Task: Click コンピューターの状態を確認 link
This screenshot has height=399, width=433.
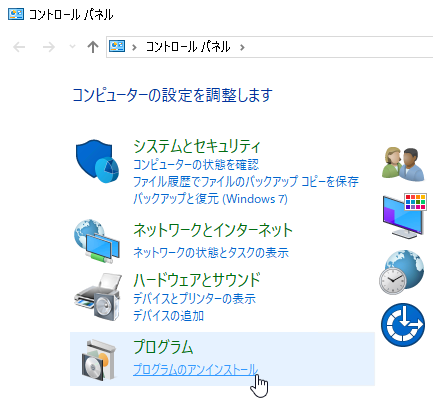Action: [196, 164]
